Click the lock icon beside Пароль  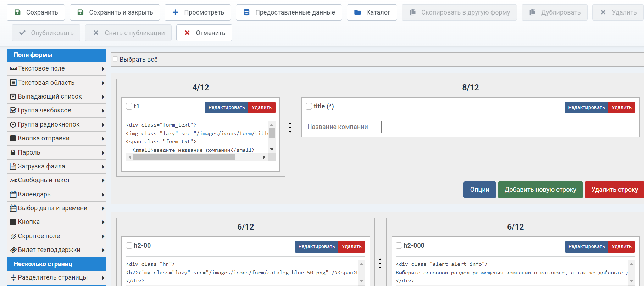(13, 152)
